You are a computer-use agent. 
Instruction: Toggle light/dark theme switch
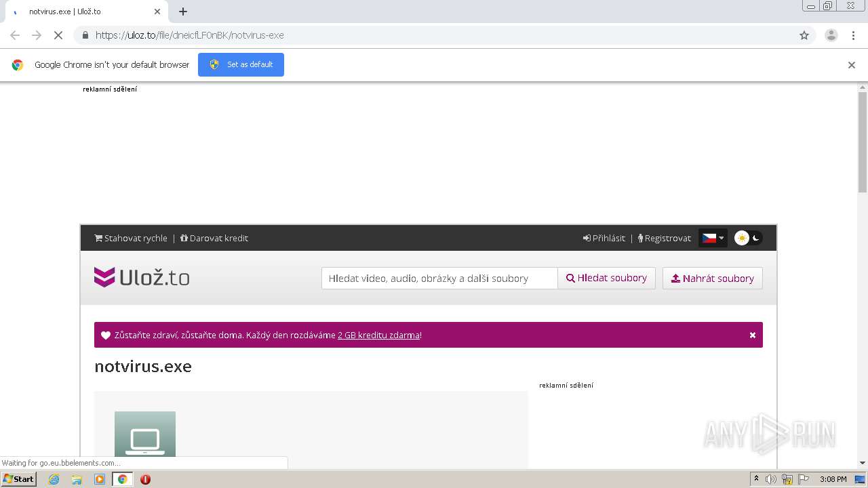[x=749, y=238]
